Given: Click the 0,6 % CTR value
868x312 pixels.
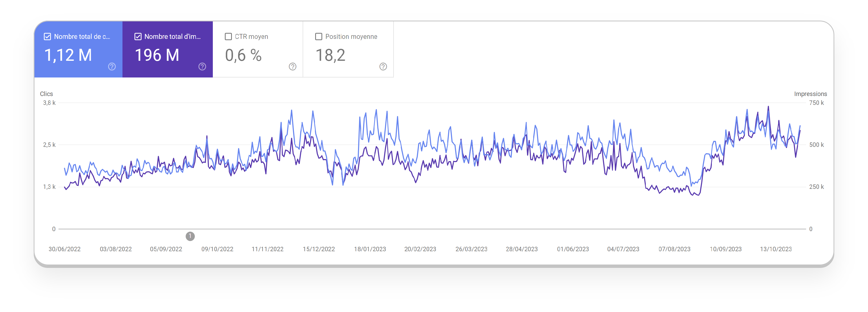Looking at the screenshot, I should 243,55.
